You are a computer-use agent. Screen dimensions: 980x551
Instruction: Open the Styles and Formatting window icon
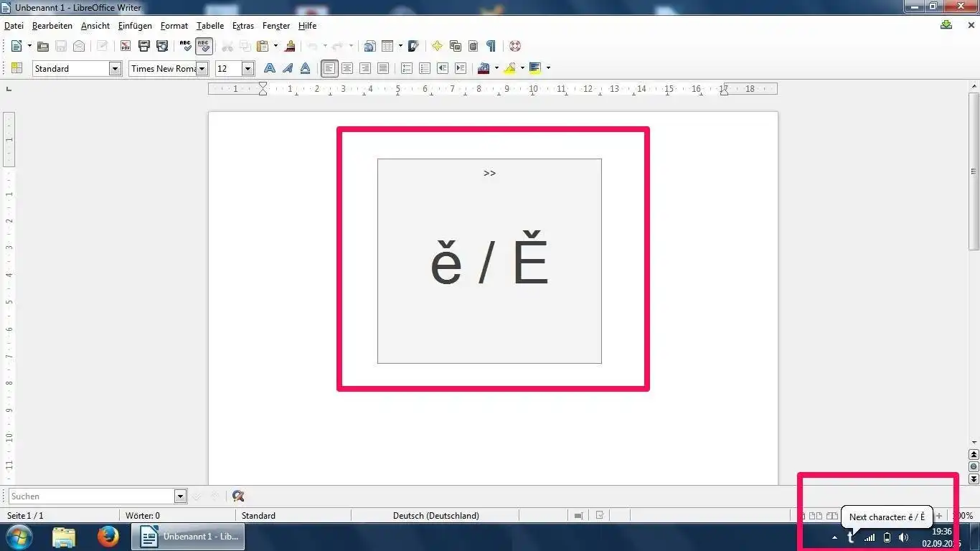tap(17, 68)
